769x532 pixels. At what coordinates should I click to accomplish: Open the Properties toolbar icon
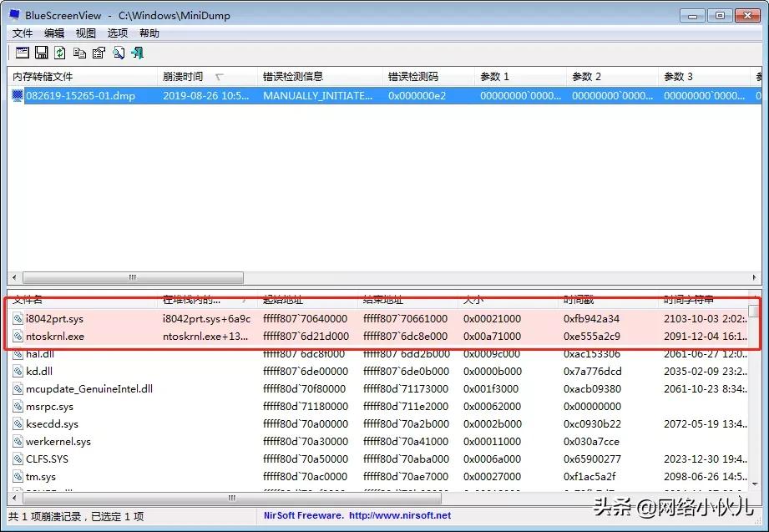(x=99, y=53)
